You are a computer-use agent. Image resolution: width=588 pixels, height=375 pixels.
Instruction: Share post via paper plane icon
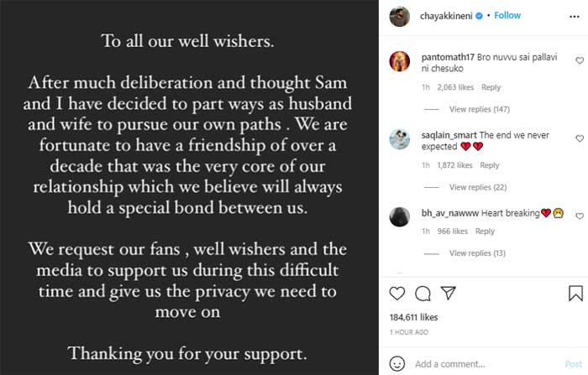pyautogui.click(x=449, y=293)
